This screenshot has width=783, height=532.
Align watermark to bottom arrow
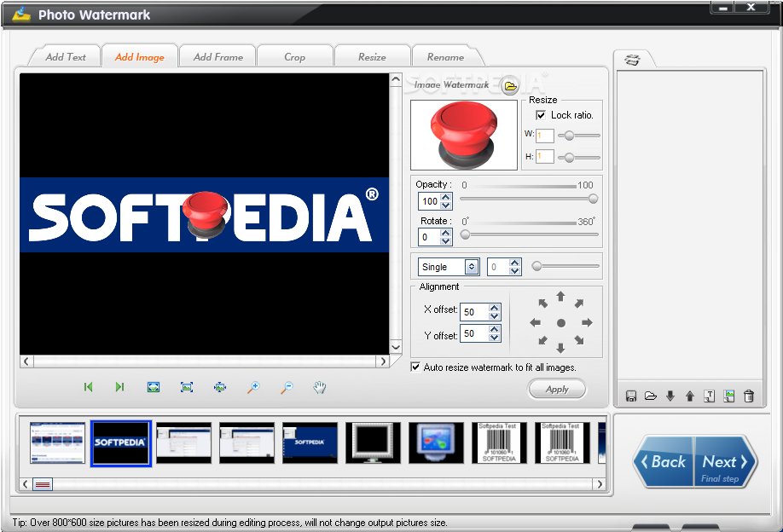coord(560,348)
